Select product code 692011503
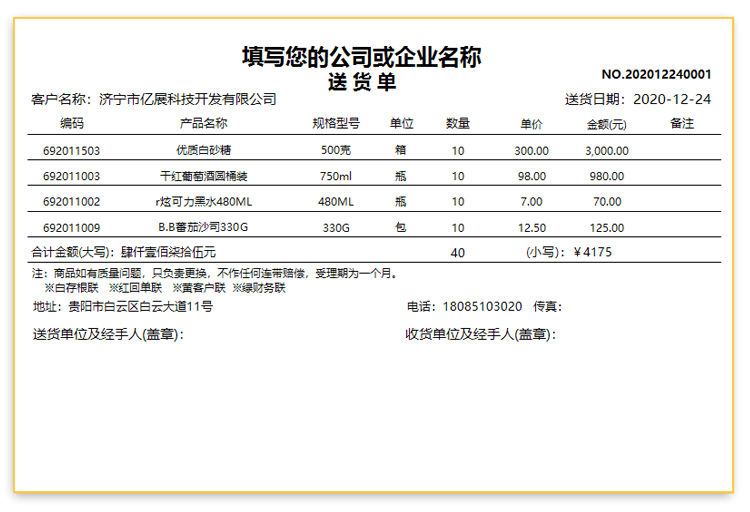The image size is (750, 512). (72, 151)
